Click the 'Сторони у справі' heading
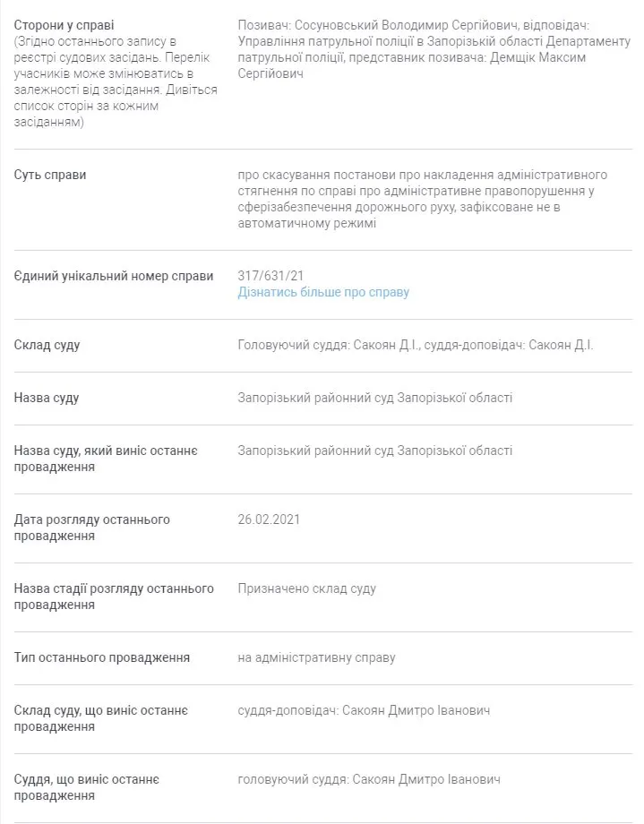This screenshot has width=644, height=824. point(64,25)
